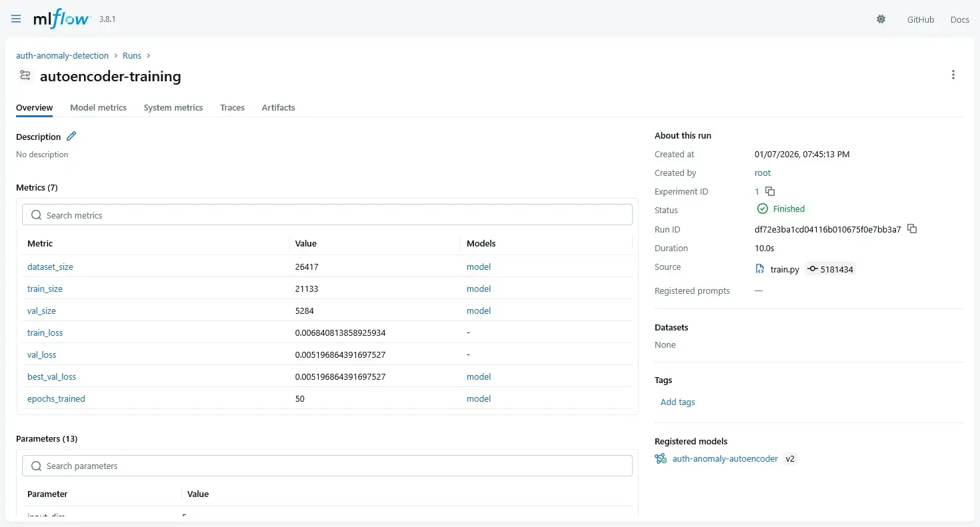This screenshot has width=980, height=527.
Task: Open the auth-anomaly-autoencoder registered model link
Action: pyautogui.click(x=725, y=458)
